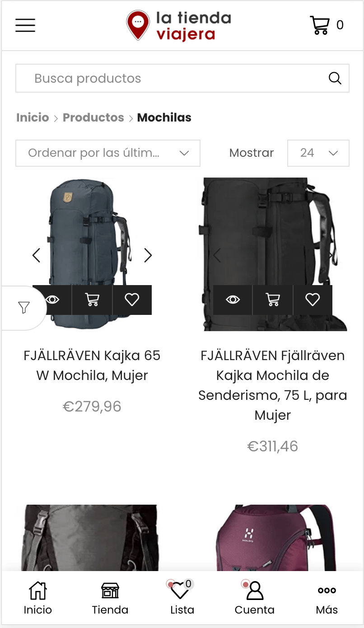This screenshot has height=628, width=364.
Task: Show previous image of Kajka 65 backpack
Action: pyautogui.click(x=36, y=255)
